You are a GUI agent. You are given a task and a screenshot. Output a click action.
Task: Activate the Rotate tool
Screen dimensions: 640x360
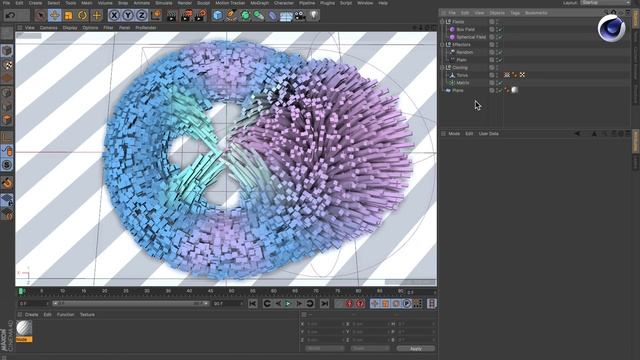[82, 16]
